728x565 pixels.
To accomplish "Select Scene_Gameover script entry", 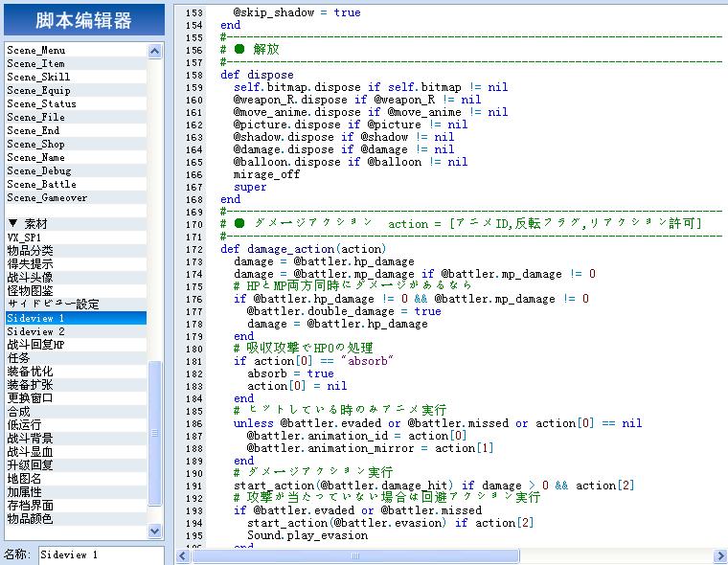I will click(76, 198).
